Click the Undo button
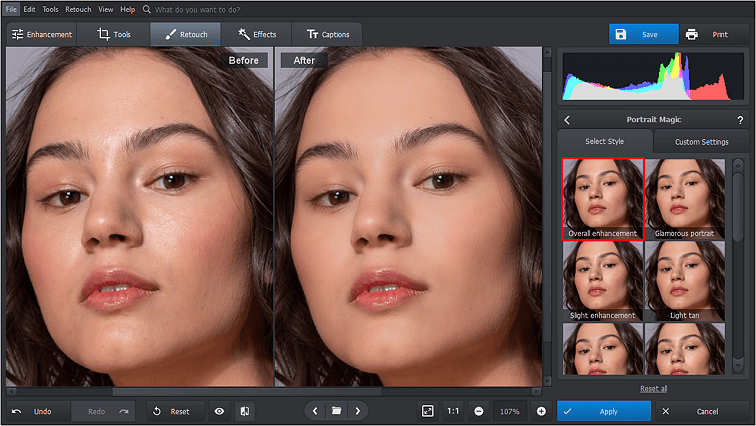Image resolution: width=756 pixels, height=426 pixels. point(38,411)
